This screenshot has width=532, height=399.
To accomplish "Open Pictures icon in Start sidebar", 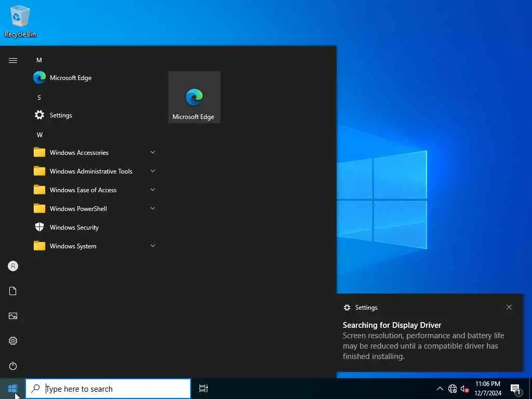I will 13,316.
